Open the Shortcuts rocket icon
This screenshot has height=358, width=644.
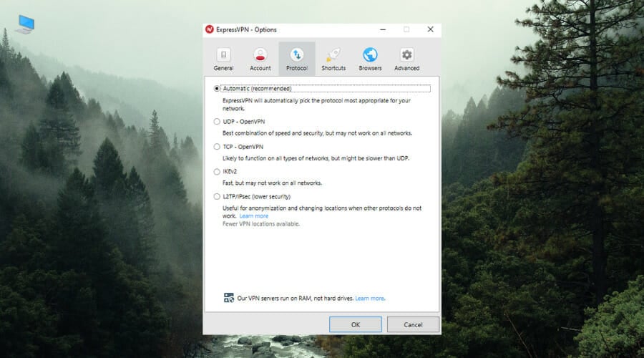333,54
